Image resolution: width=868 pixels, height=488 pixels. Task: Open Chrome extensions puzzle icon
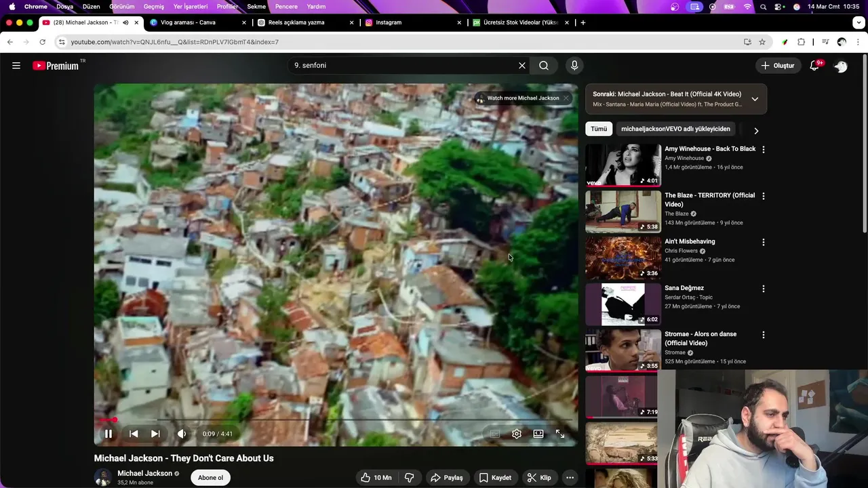tap(801, 42)
